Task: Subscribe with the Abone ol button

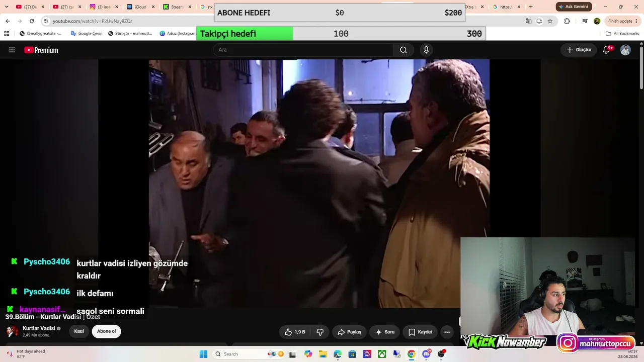Action: point(106,331)
